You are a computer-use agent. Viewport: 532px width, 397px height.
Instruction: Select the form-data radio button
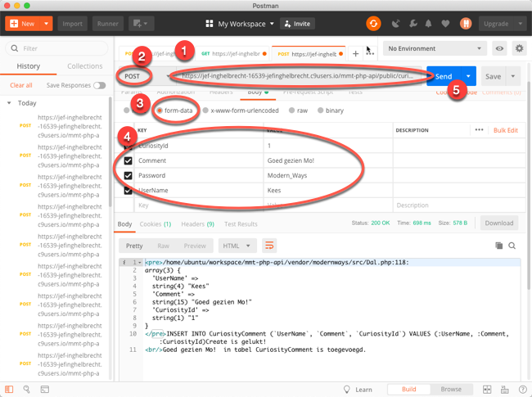coord(160,111)
